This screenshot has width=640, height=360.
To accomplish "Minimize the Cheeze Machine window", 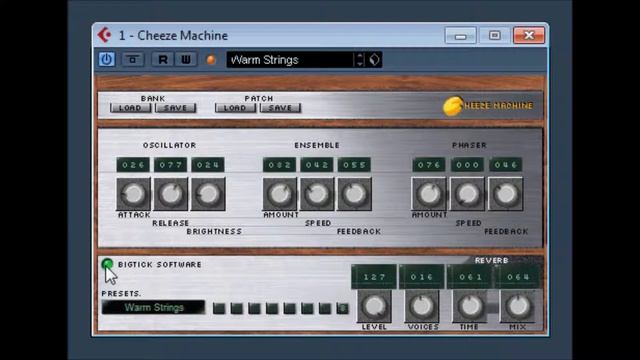I will pos(460,36).
